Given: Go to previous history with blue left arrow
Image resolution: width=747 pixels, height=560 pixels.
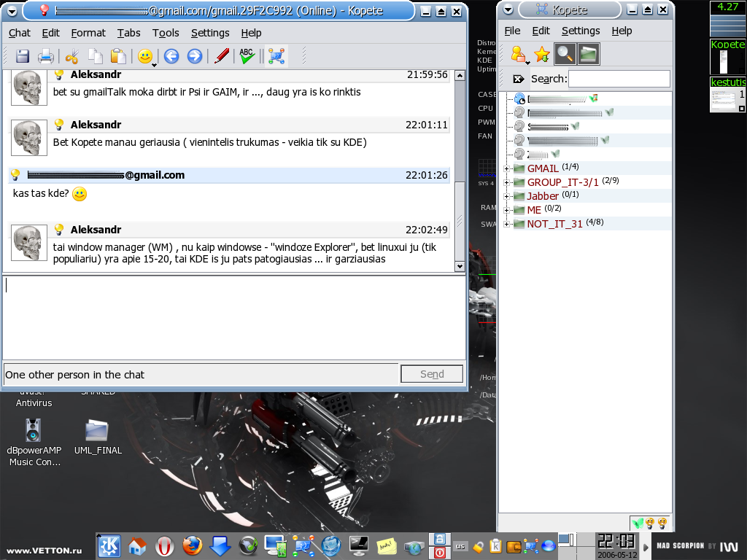Looking at the screenshot, I should click(x=171, y=56).
